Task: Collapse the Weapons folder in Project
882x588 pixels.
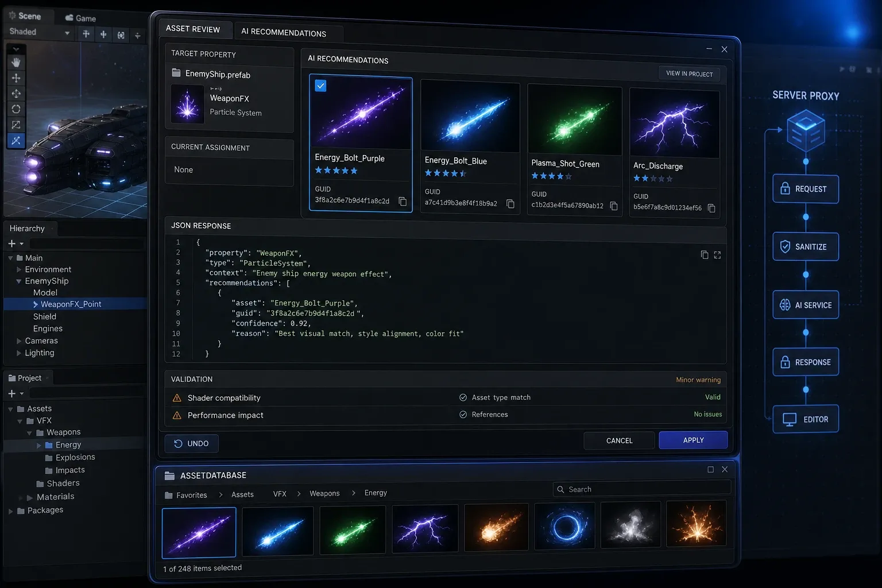Action: coord(29,433)
